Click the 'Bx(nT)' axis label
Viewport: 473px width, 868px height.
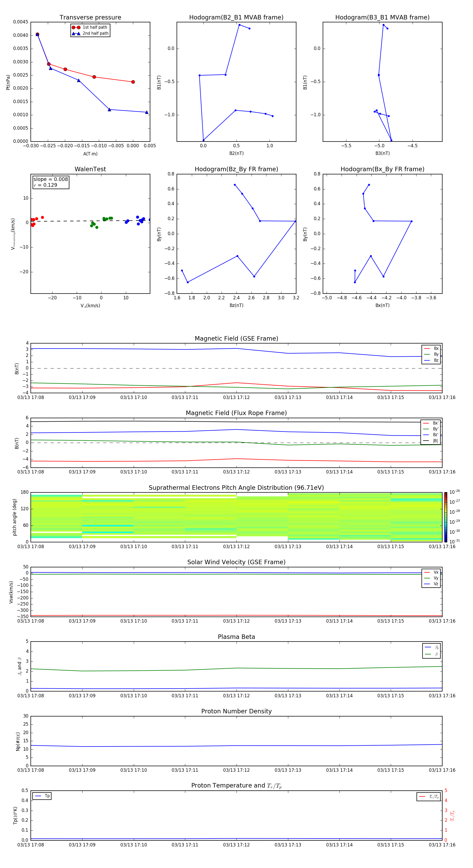click(382, 305)
